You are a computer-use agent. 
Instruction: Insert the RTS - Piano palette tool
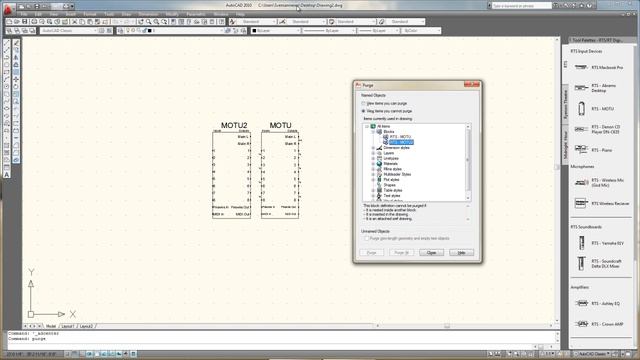click(593, 150)
